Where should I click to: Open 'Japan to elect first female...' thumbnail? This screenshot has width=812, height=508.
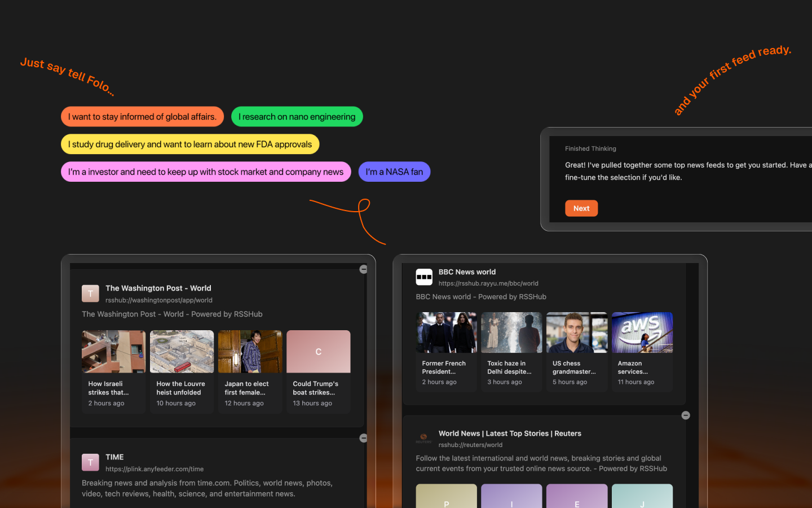(250, 352)
